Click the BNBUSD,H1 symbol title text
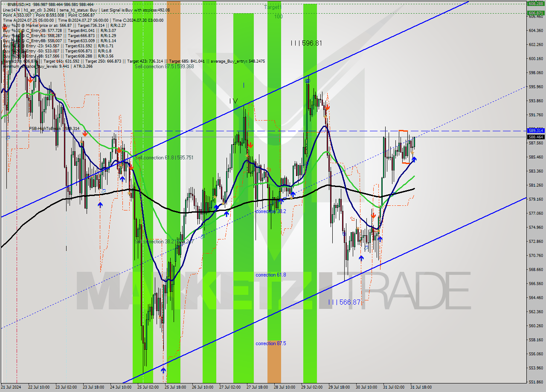Viewport: 546px width, 392px height. 20,5
